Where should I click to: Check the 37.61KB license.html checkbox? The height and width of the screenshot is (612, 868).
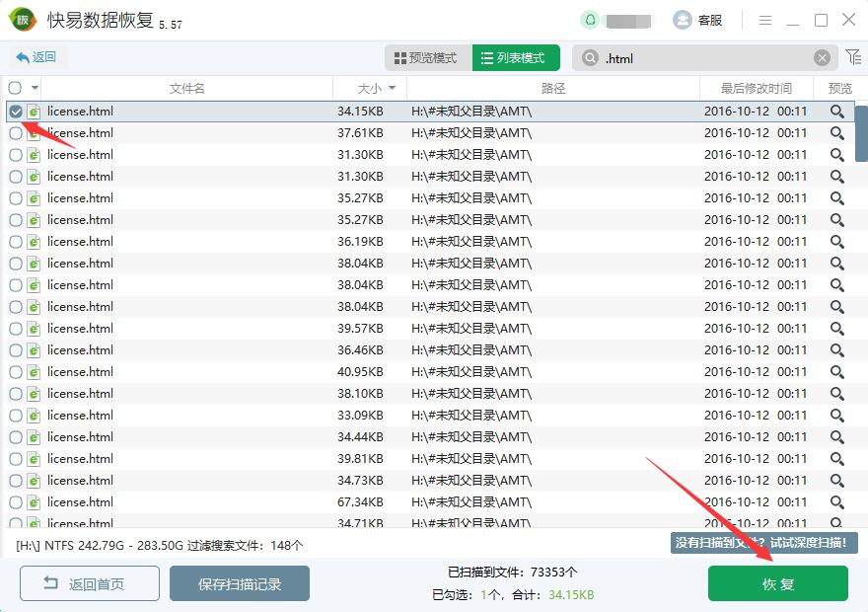coord(16,133)
